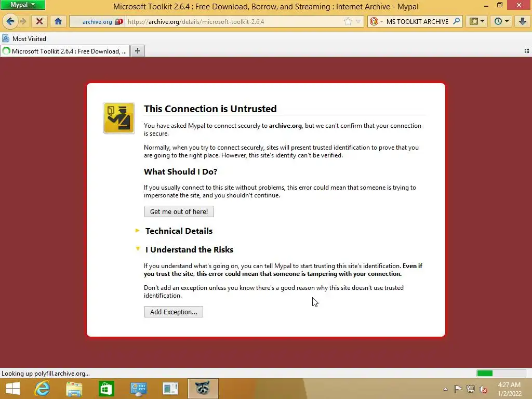Click the security officer warning icon
The width and height of the screenshot is (532, 399).
(119, 118)
